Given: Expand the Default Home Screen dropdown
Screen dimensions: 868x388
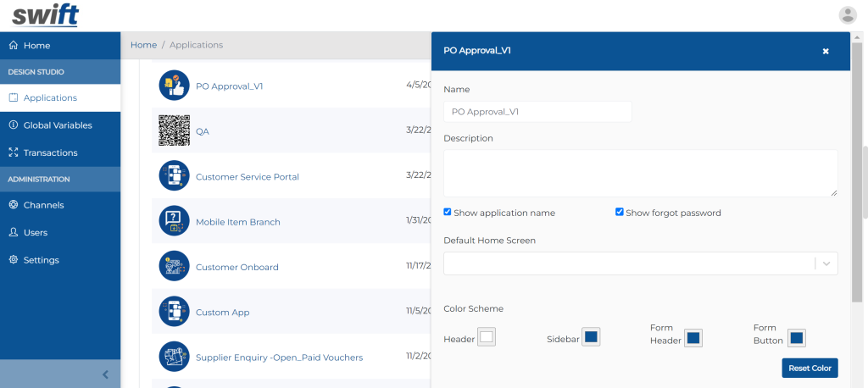Looking at the screenshot, I should click(x=826, y=263).
